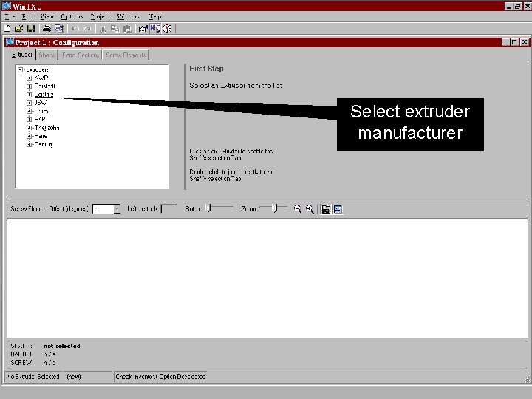
Task: Select Century in the extruder tree
Action: pyautogui.click(x=44, y=145)
